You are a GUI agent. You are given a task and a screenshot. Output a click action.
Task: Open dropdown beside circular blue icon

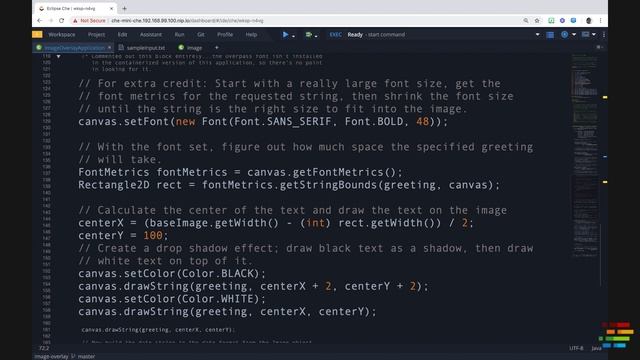coord(574,35)
